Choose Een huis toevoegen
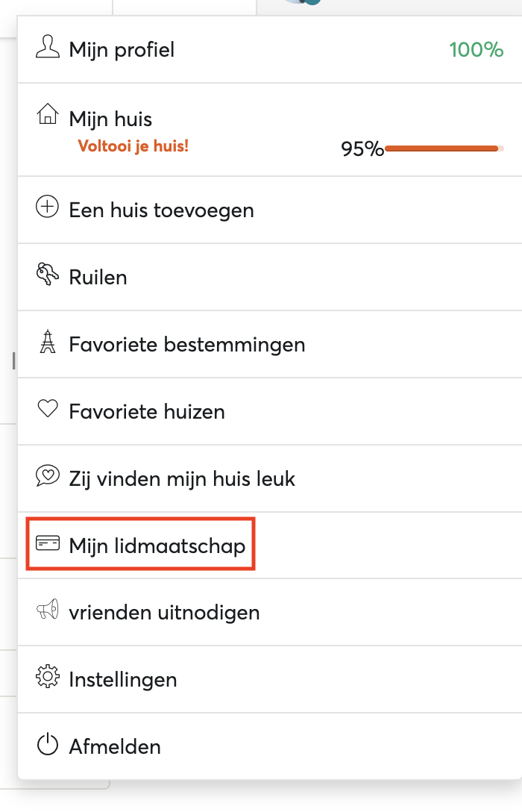The height and width of the screenshot is (812, 522). 269,210
